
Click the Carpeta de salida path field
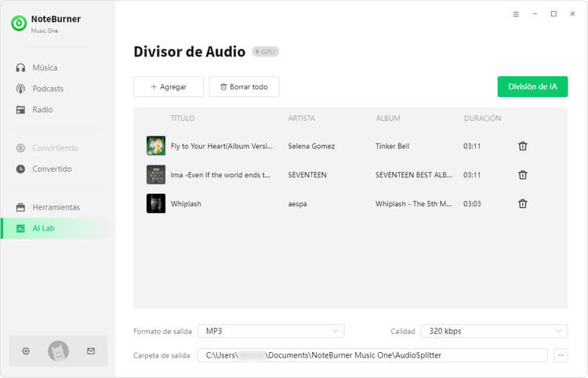pos(372,355)
